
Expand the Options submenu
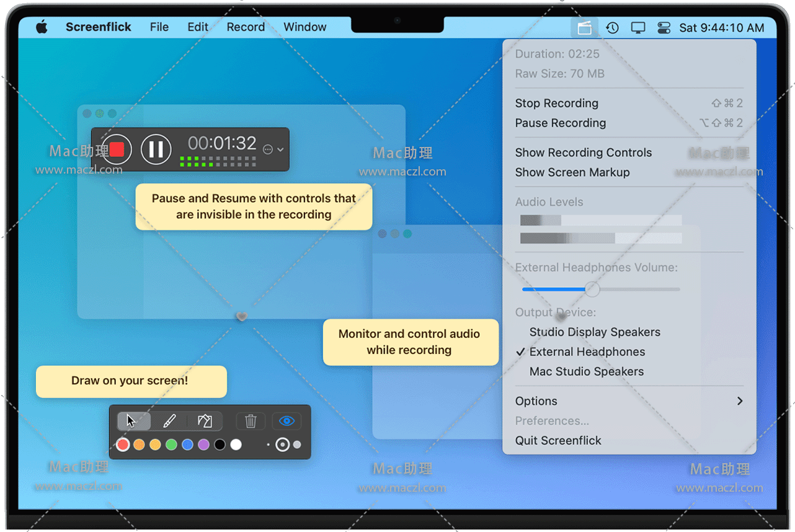[x=629, y=401]
